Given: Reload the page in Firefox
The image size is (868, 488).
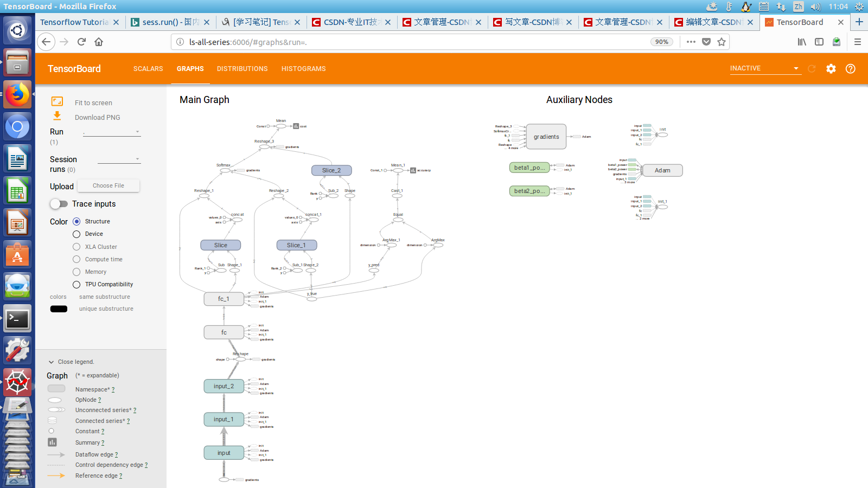Looking at the screenshot, I should pos(81,42).
